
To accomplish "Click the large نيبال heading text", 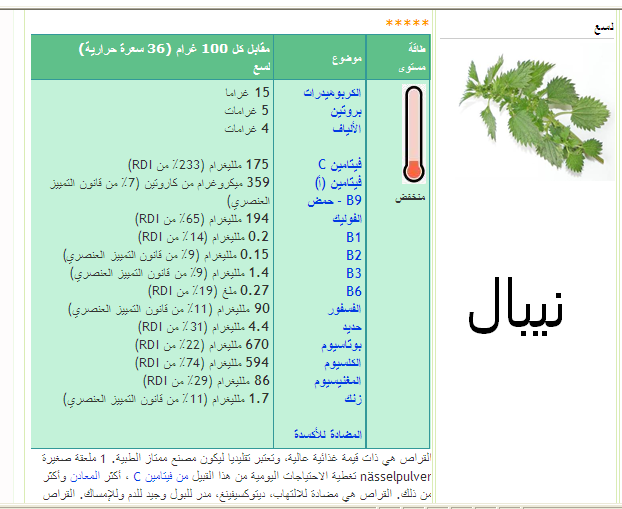I will [515, 311].
